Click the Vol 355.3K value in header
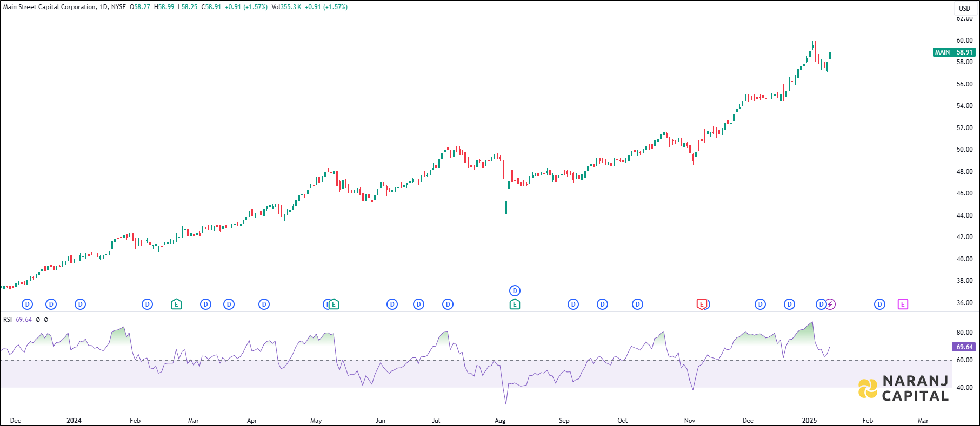This screenshot has width=980, height=426. click(286, 7)
